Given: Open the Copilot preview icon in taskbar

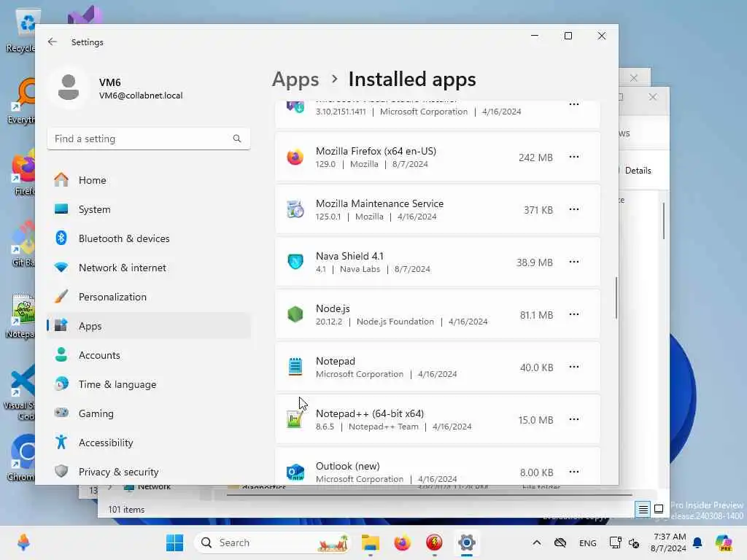Looking at the screenshot, I should [724, 542].
